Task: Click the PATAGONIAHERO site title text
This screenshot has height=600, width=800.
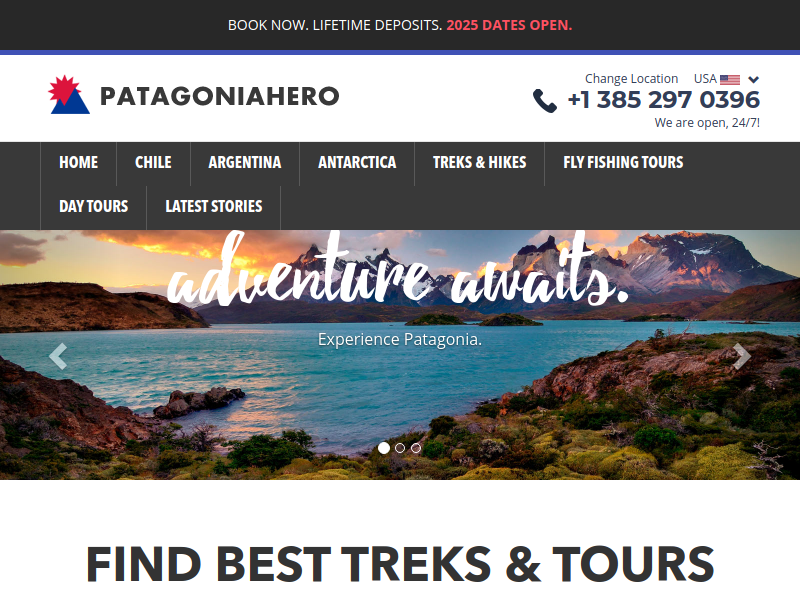Action: click(219, 96)
